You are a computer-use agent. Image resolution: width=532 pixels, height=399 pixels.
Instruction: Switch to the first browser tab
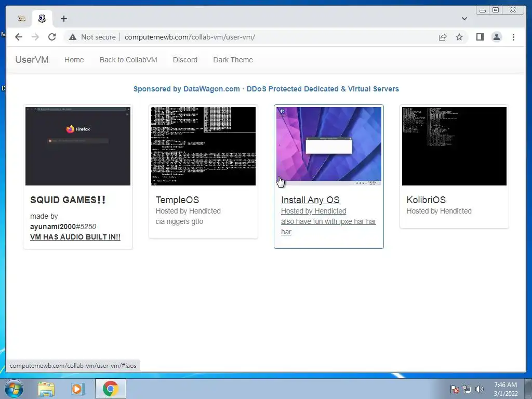coord(22,19)
